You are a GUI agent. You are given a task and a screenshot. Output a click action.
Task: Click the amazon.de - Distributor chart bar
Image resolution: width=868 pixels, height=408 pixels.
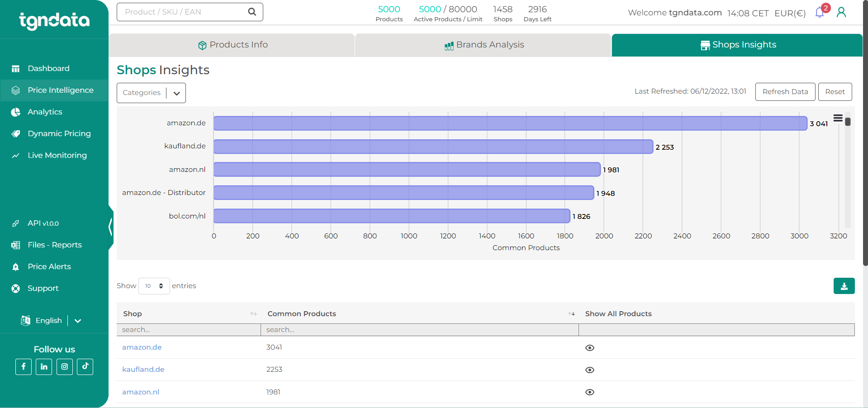403,193
